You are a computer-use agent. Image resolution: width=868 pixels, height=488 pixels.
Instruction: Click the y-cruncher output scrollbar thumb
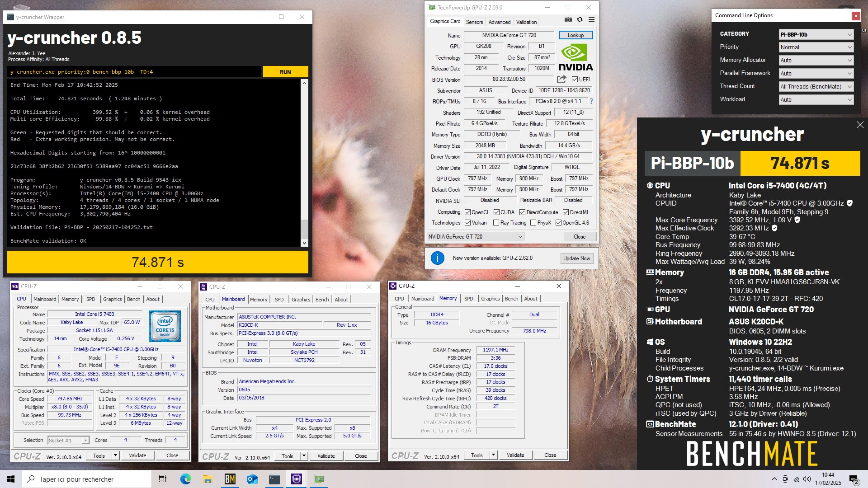[x=304, y=228]
